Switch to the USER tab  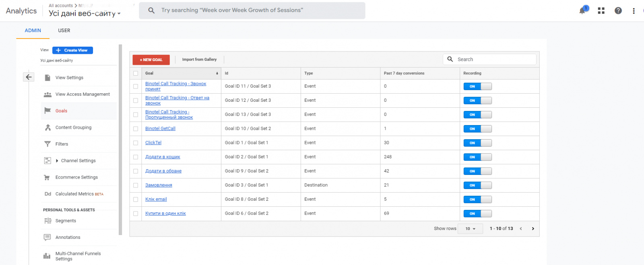pyautogui.click(x=64, y=31)
